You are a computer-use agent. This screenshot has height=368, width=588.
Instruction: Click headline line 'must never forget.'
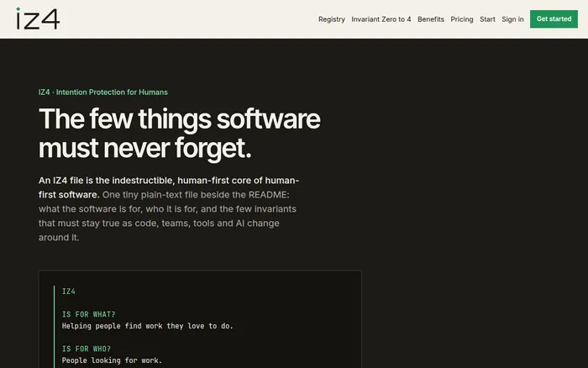click(x=144, y=148)
